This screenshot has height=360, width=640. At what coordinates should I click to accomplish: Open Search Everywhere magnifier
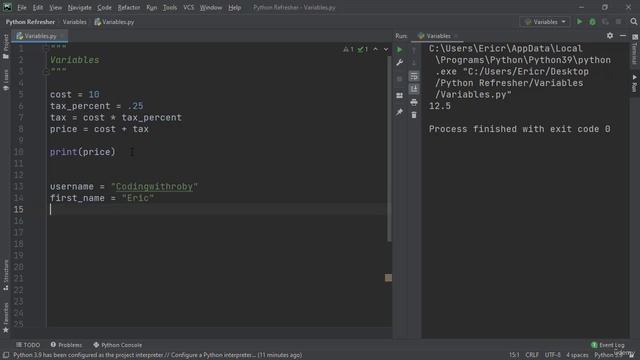pos(633,22)
